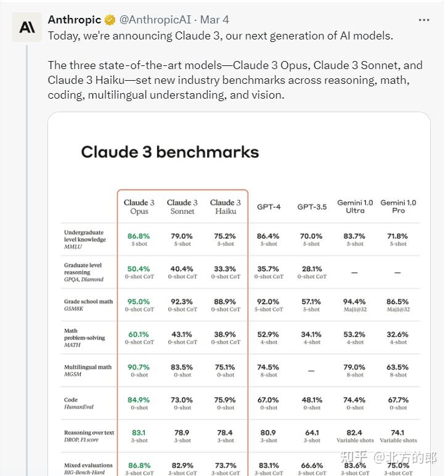Click the Code HumanEval row label
Viewport: 448px width, 476px height.
click(79, 403)
